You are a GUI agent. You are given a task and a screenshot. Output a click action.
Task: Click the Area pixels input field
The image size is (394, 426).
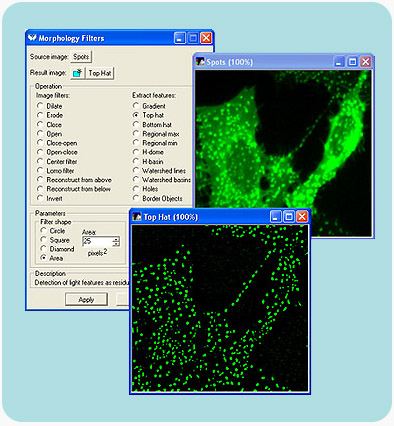click(97, 241)
